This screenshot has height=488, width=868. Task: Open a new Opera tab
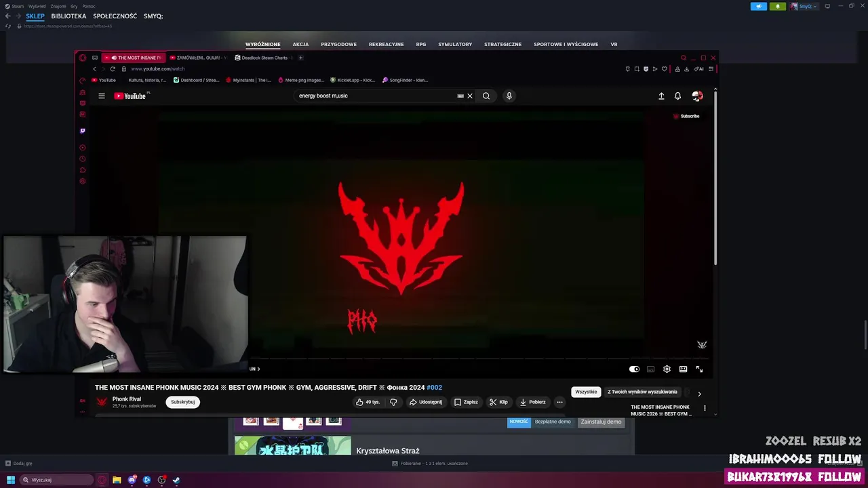pos(301,58)
